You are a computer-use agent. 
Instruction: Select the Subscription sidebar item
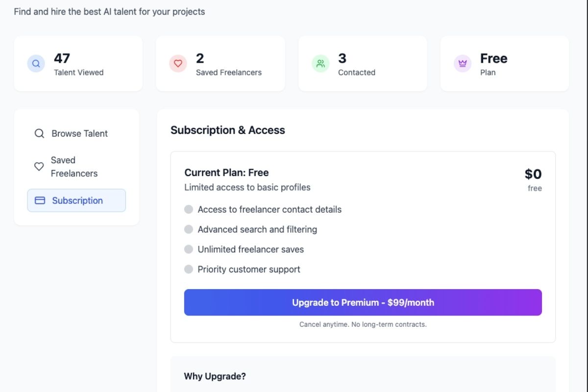[x=76, y=200]
